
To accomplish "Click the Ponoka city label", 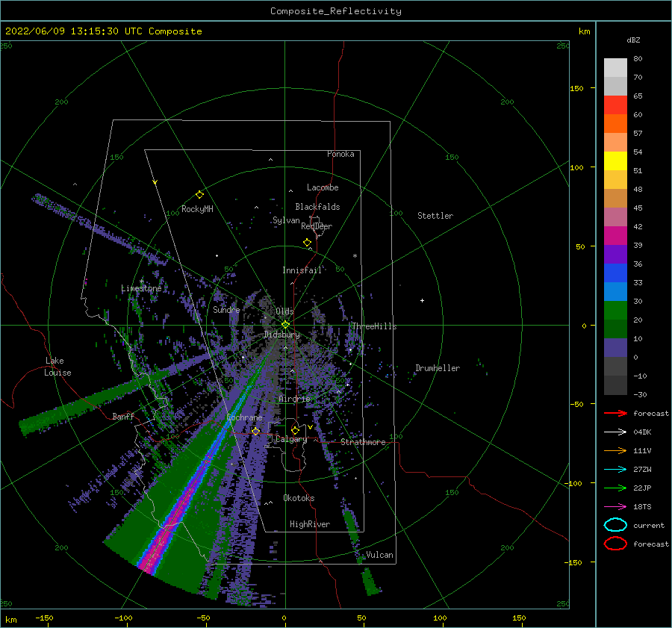I will (340, 154).
